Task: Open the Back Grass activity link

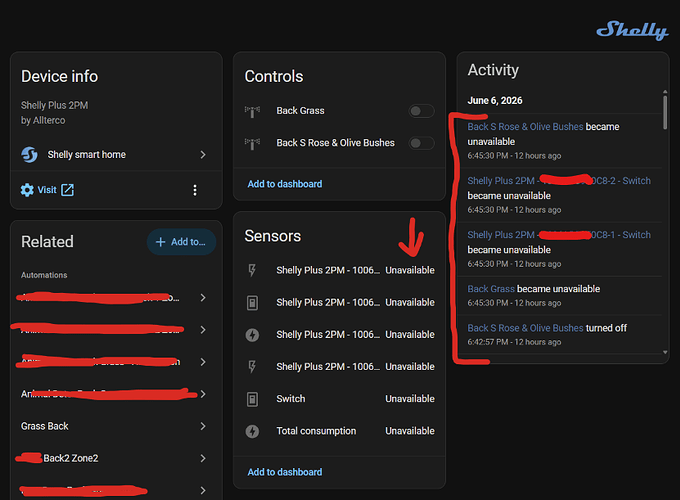Action: [491, 289]
